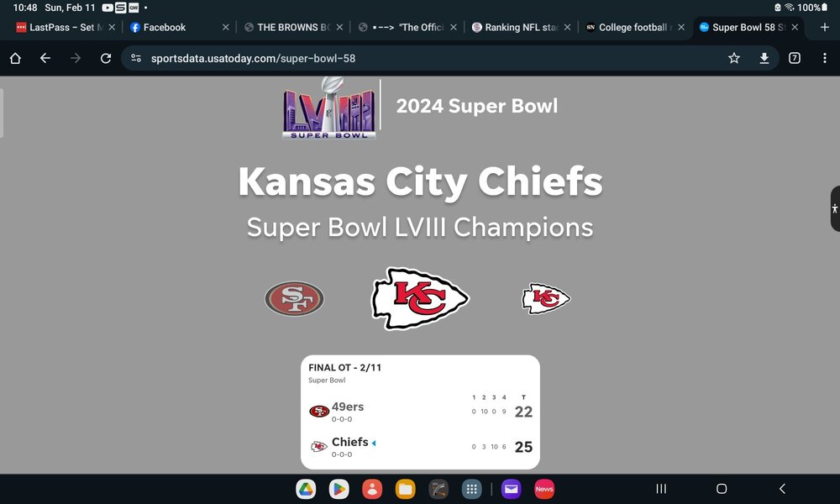Tap the Android back navigation chevron
This screenshot has height=504, width=840.
(782, 489)
